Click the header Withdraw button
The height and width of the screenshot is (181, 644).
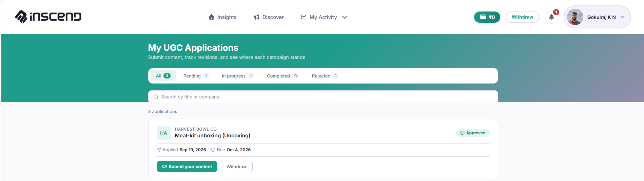pyautogui.click(x=522, y=17)
